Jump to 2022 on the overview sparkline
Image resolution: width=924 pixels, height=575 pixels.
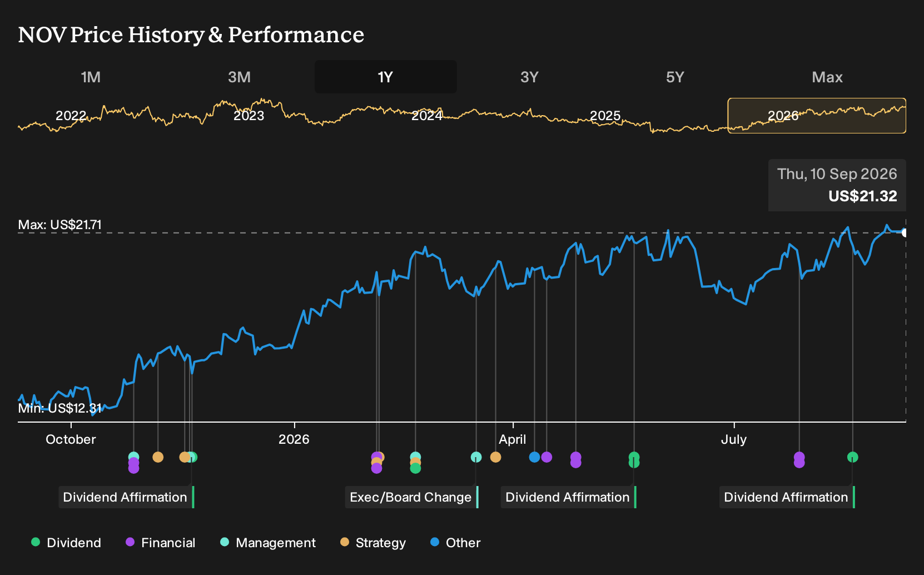pos(71,116)
